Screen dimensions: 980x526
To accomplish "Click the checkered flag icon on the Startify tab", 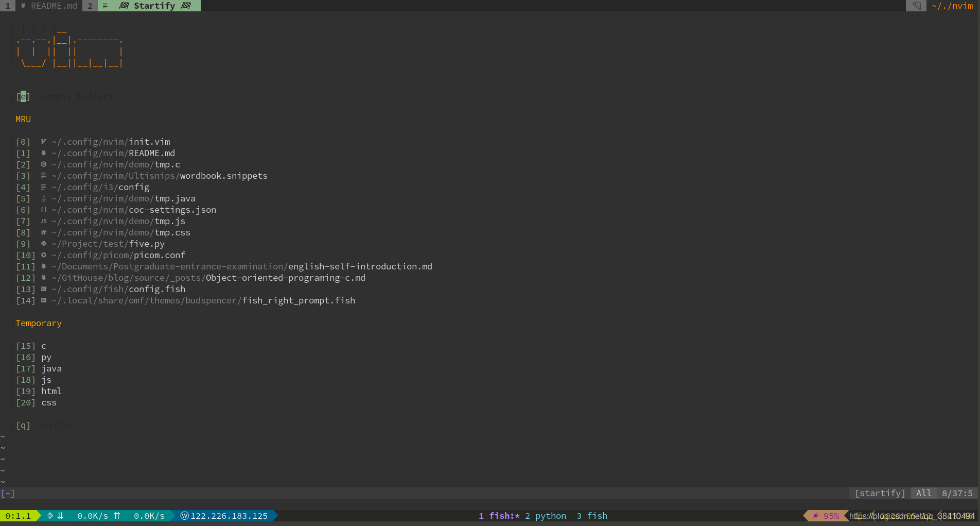I will pos(124,6).
